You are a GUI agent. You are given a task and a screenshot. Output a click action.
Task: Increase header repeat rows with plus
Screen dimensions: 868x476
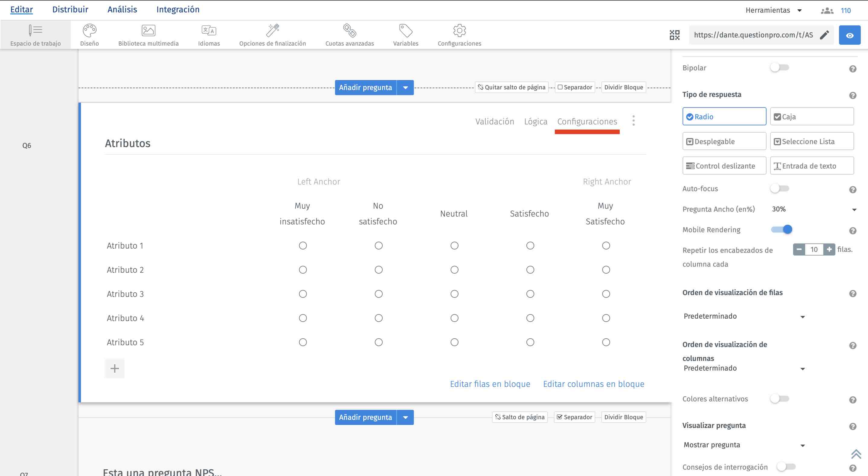click(x=829, y=249)
